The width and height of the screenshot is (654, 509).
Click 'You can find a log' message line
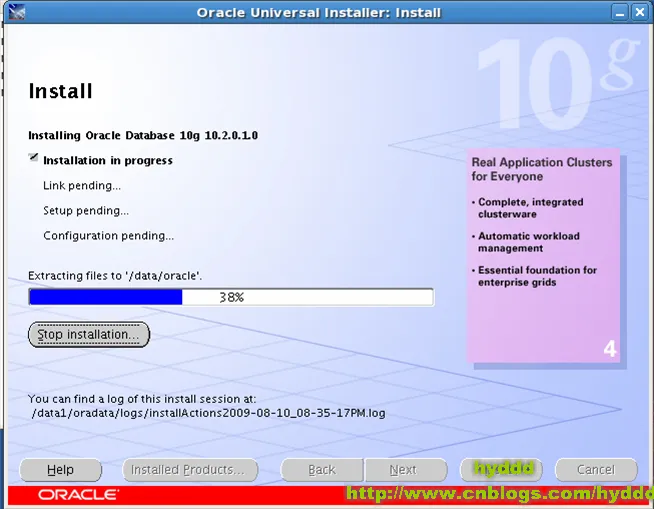tap(142, 399)
